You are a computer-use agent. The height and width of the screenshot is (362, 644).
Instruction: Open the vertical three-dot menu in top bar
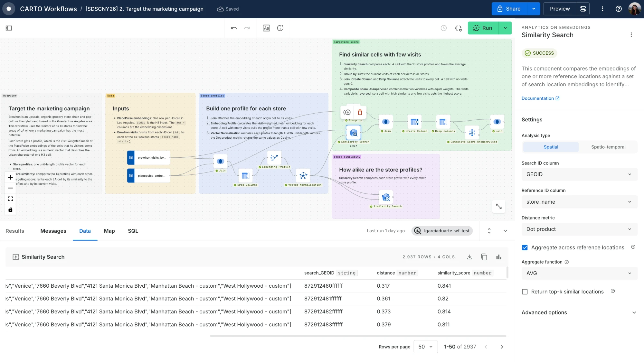click(x=602, y=9)
